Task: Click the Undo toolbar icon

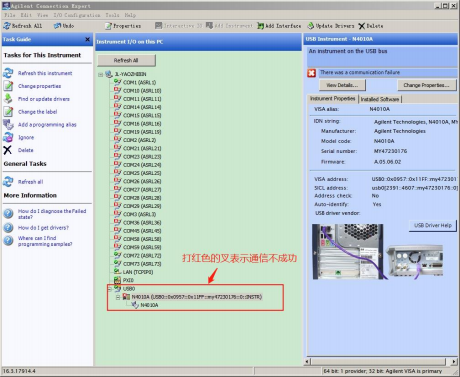Action: pos(58,26)
